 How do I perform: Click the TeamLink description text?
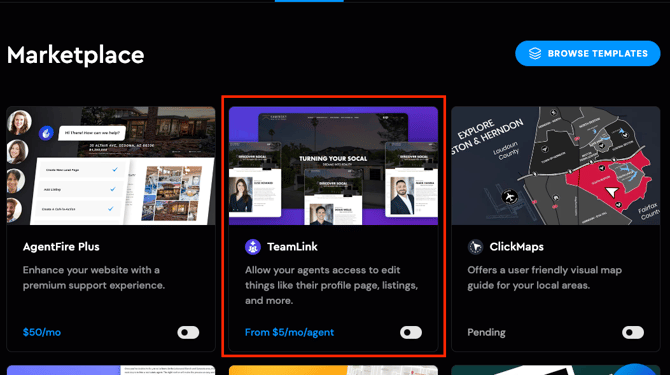tap(331, 285)
